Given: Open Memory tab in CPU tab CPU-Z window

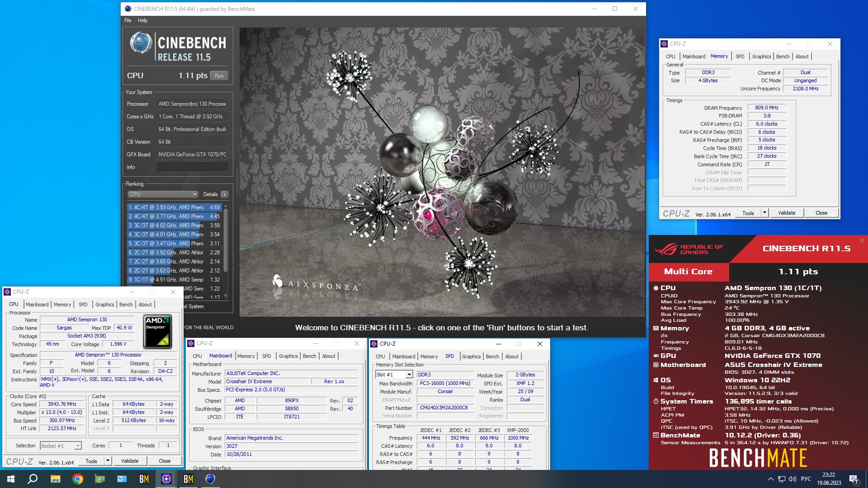Looking at the screenshot, I should 62,305.
